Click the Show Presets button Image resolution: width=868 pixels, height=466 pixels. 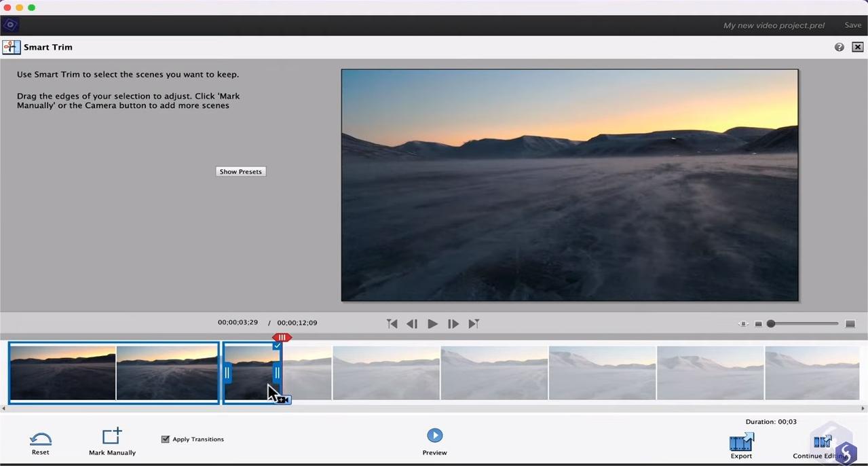(240, 172)
